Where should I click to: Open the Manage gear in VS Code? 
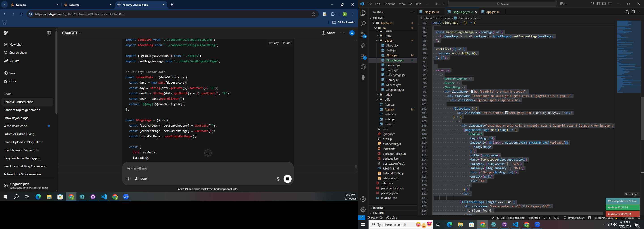(363, 210)
